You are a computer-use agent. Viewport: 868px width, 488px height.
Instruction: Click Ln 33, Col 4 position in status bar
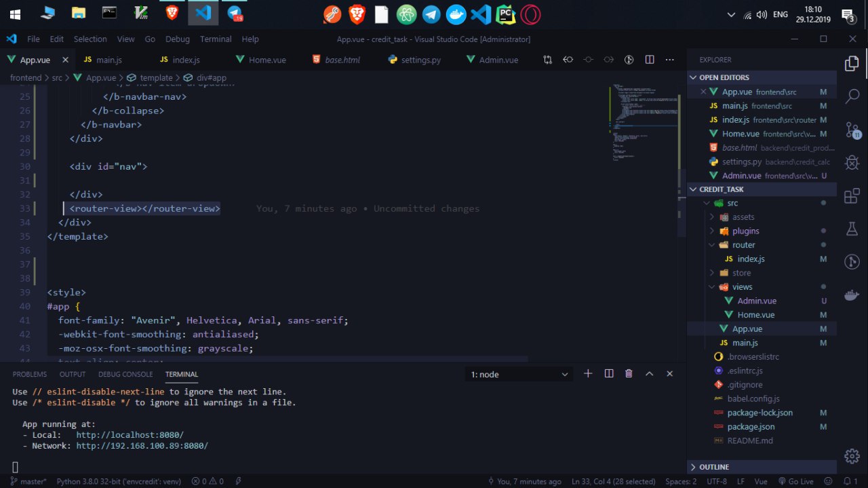click(613, 481)
